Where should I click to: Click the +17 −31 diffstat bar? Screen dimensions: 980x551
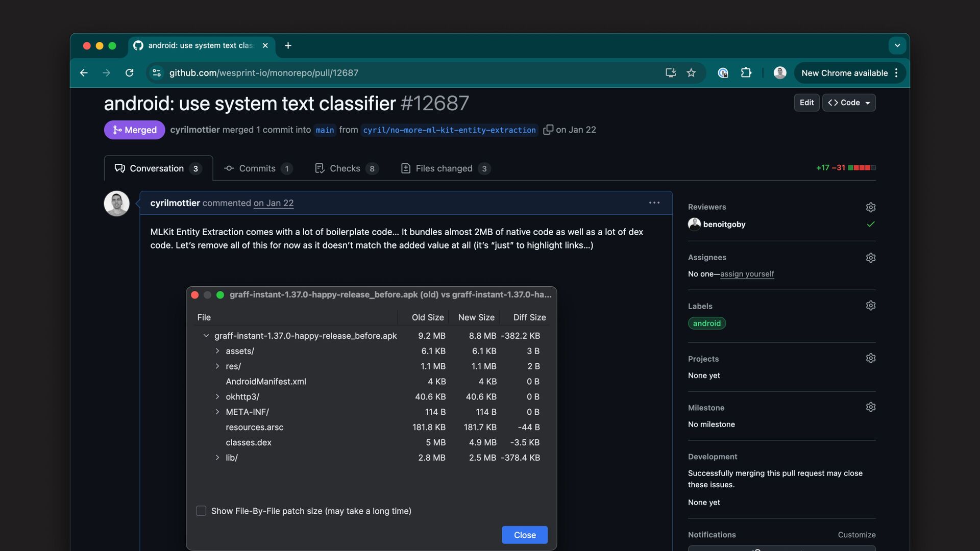point(846,168)
